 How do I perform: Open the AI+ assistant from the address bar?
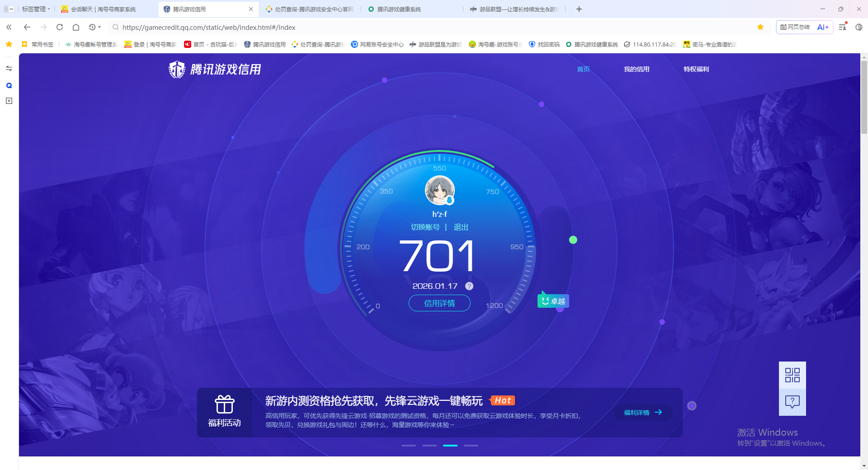(822, 27)
